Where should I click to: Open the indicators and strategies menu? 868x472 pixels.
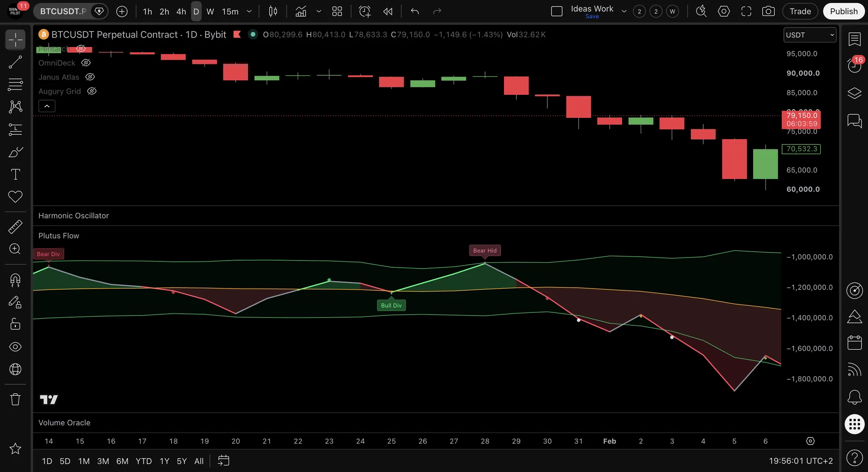click(301, 12)
